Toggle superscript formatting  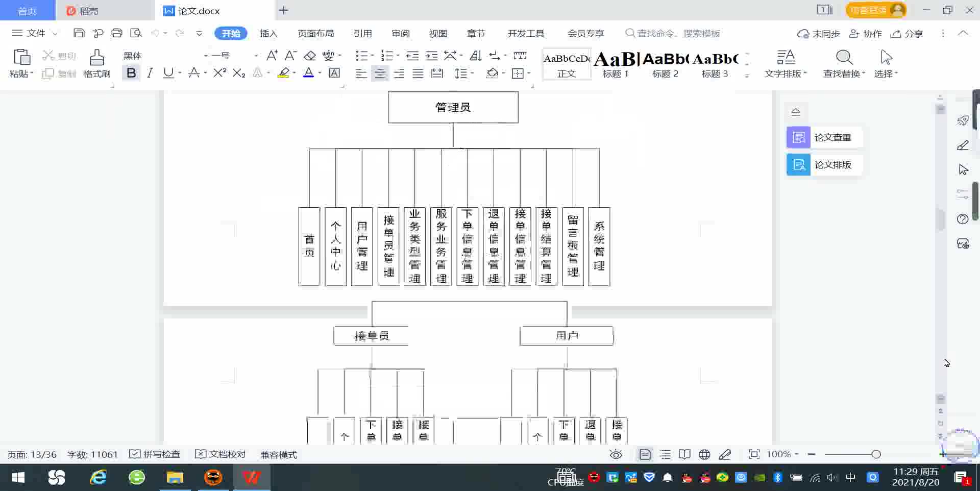point(220,73)
